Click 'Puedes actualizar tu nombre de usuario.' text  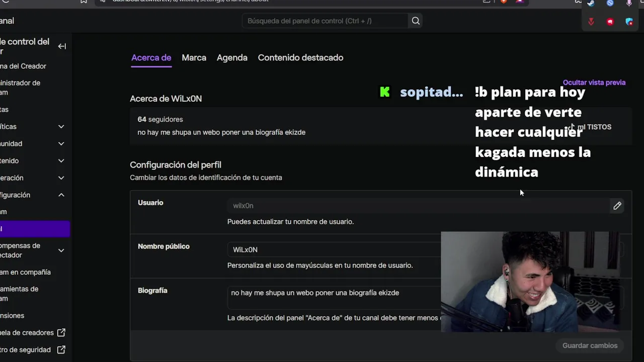290,222
